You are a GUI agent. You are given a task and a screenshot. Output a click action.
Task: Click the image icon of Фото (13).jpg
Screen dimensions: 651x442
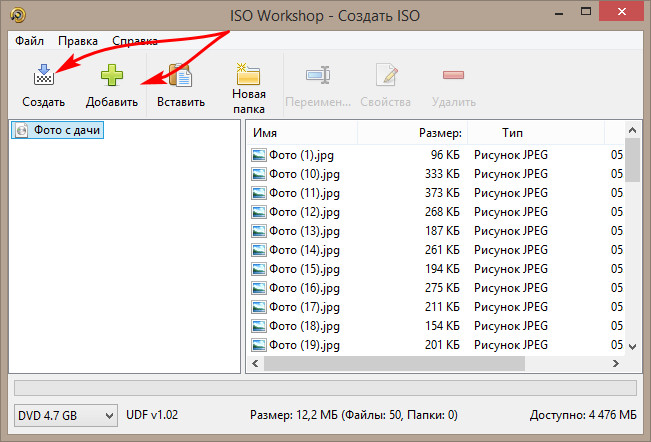coord(259,231)
